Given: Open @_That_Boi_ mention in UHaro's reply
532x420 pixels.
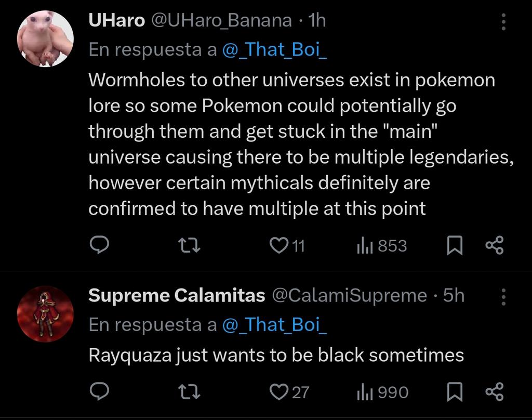Looking at the screenshot, I should coord(274,49).
